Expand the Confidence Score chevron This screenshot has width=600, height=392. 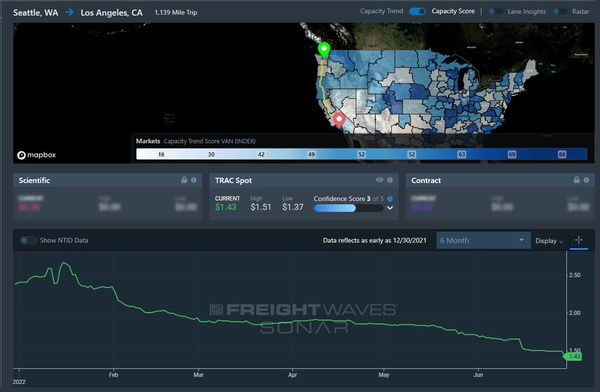390,208
